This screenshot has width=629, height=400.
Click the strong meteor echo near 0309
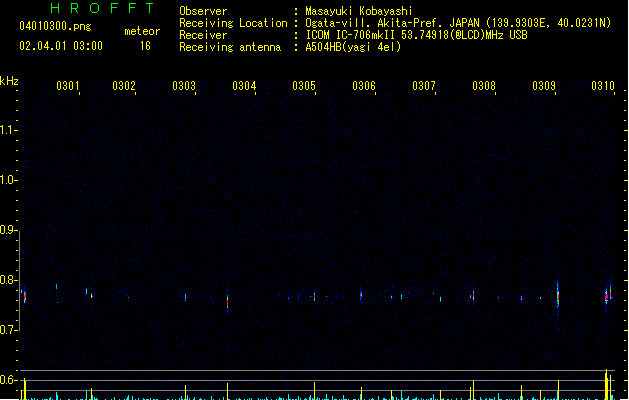click(x=558, y=296)
